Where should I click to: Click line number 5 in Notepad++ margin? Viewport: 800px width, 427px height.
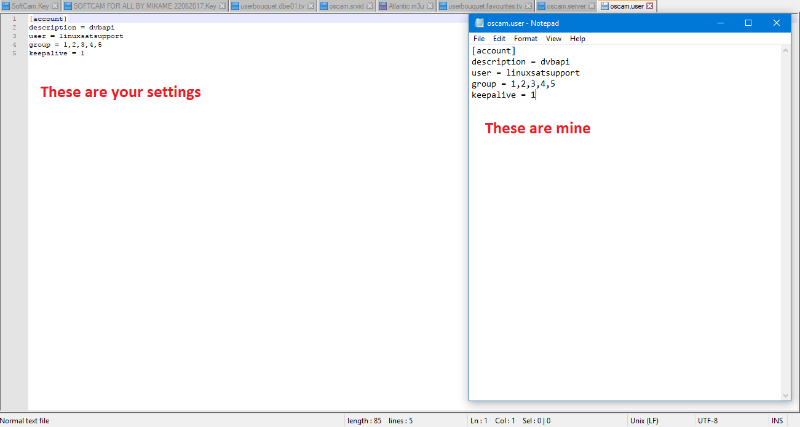14,53
